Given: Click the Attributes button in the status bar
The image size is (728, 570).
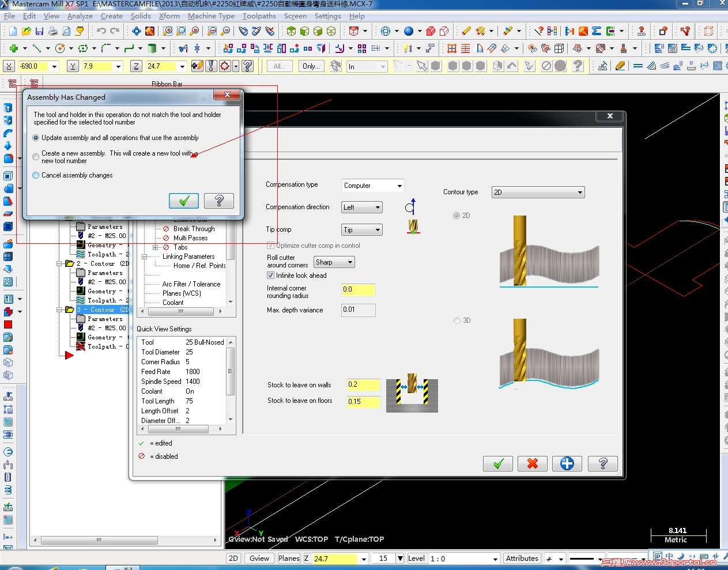Looking at the screenshot, I should (x=522, y=558).
